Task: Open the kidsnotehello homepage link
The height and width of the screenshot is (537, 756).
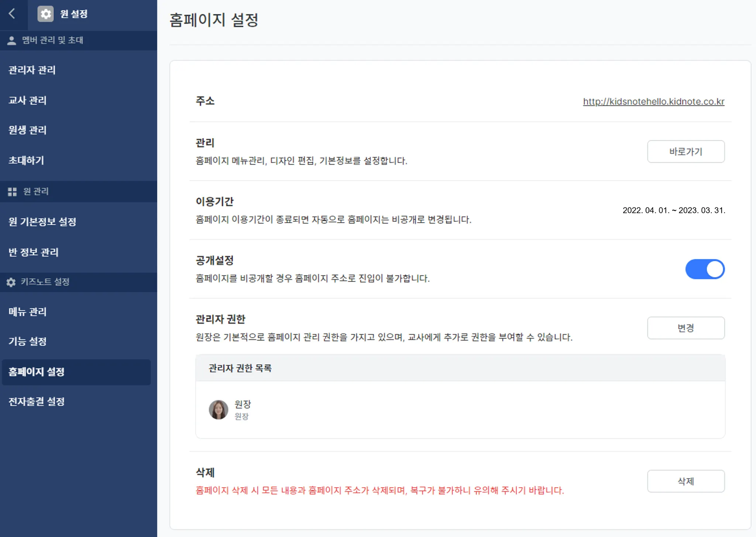Action: [x=653, y=101]
